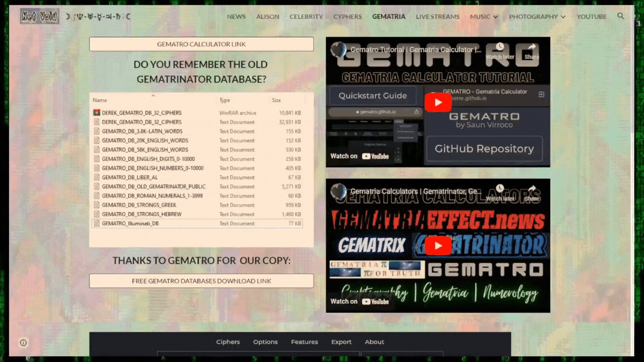The image size is (644, 362).
Task: Click Watch later on the Gematro Tutorial video
Action: tap(500, 51)
